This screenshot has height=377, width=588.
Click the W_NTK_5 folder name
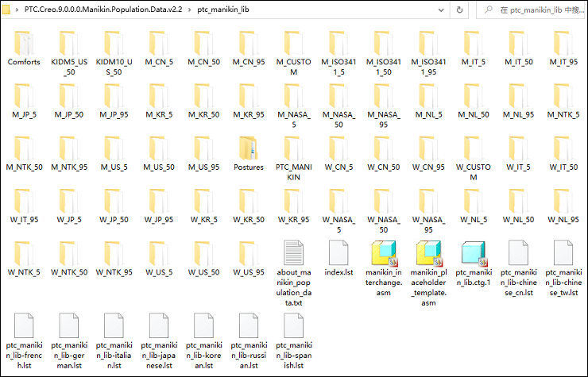24,272
